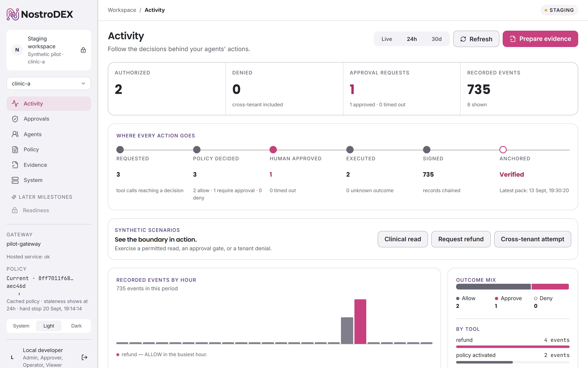
Task: Click the Policy Decided stage marker
Action: coord(197,149)
